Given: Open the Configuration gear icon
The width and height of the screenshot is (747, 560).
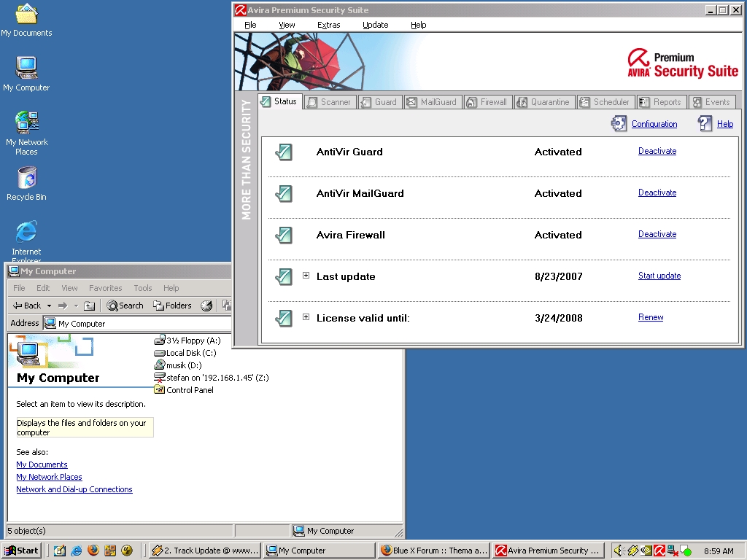Looking at the screenshot, I should (619, 124).
